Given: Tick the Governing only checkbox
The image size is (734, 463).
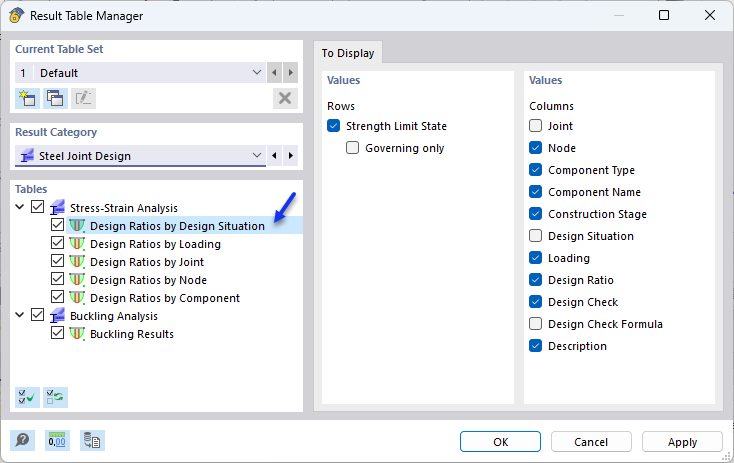Looking at the screenshot, I should pos(352,148).
